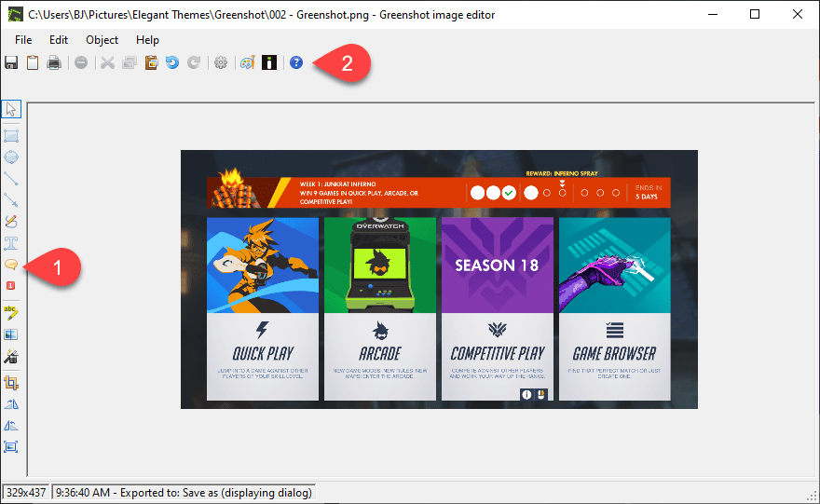Open settings via the gear icon
820x504 pixels.
(x=221, y=63)
